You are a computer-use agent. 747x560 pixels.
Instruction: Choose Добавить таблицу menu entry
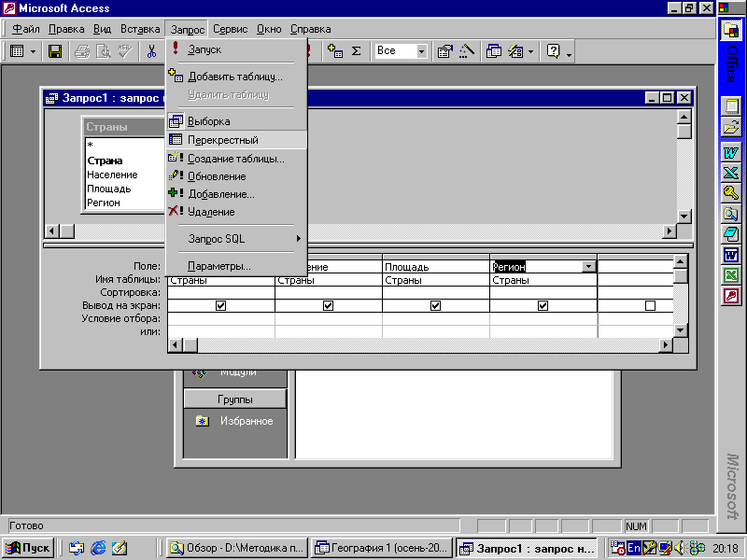coord(236,77)
